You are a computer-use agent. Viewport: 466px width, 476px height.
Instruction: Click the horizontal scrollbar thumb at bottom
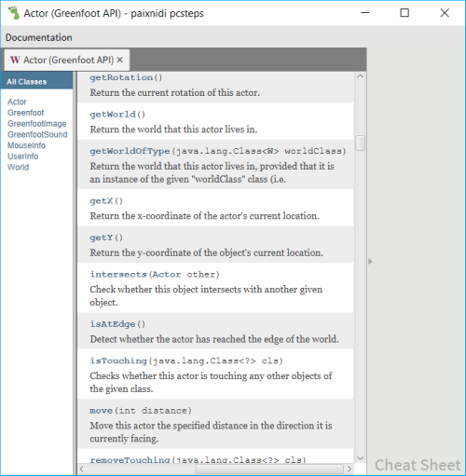click(269, 469)
